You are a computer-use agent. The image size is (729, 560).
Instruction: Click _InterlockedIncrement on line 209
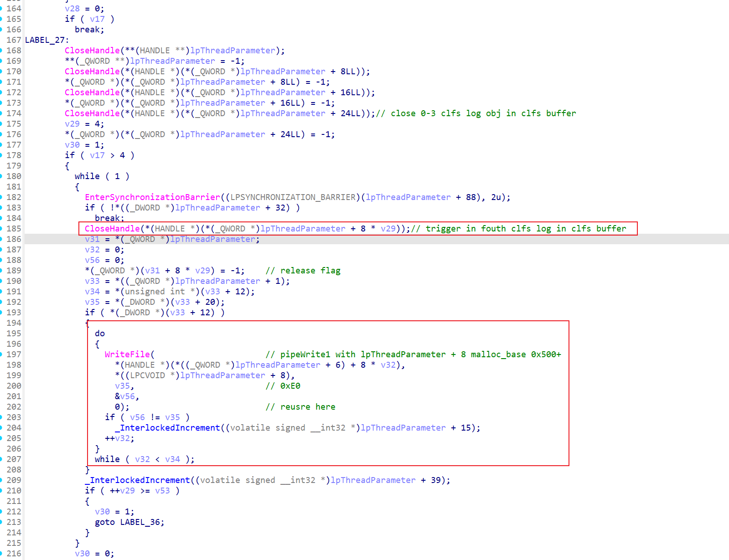[x=137, y=480]
